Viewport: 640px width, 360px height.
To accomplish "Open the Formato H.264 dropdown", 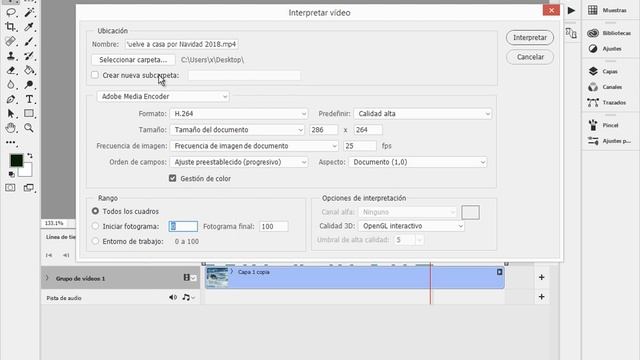I will point(238,113).
